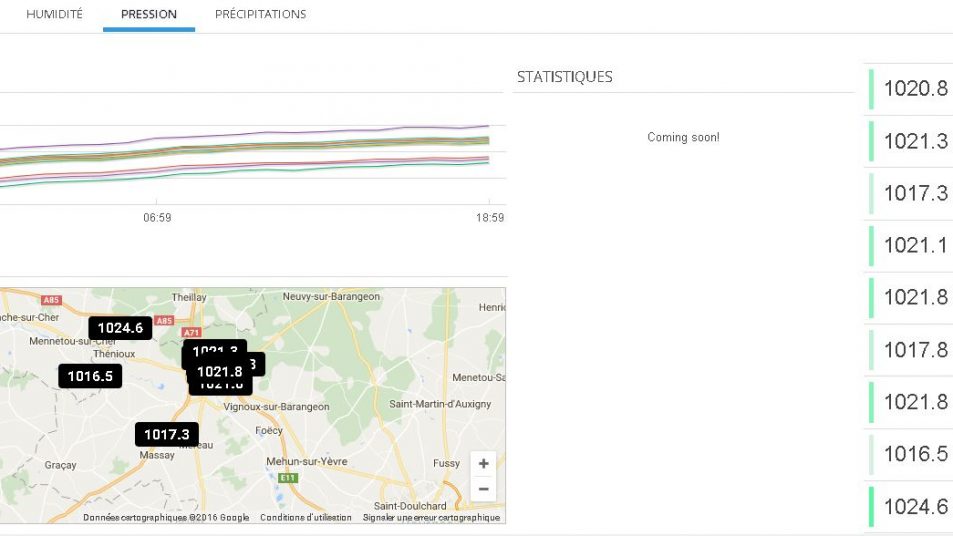Click green bar beside 1024.6 list entry
This screenshot has height=536, width=953.
click(x=871, y=506)
